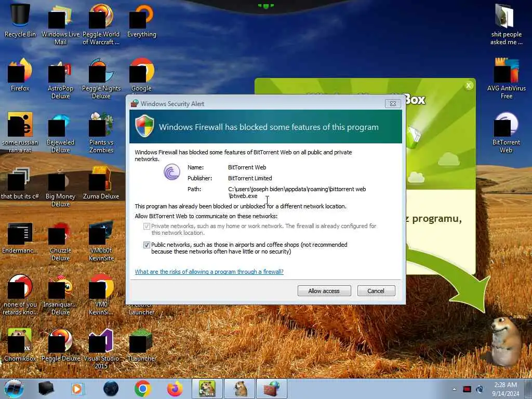The width and height of the screenshot is (532, 399).
Task: Switch to the firewall alert taskbar button
Action: [272, 389]
